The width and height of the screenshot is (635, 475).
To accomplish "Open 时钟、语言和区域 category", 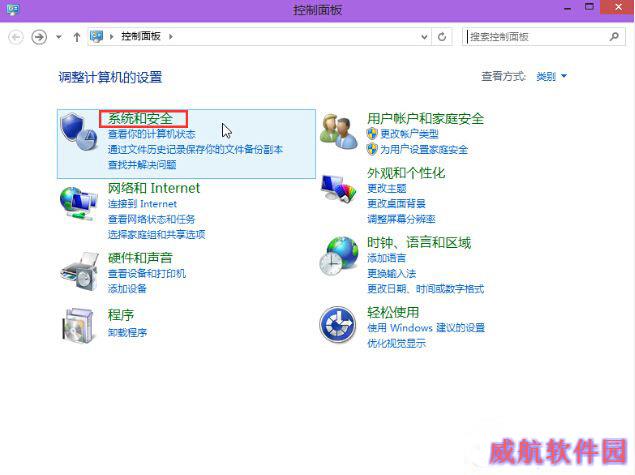I will [x=419, y=243].
